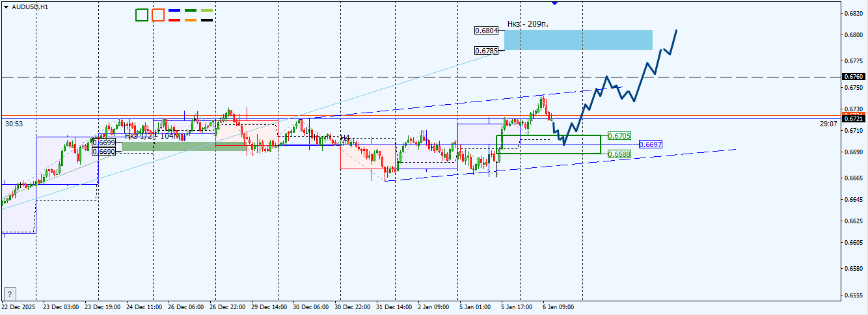The width and height of the screenshot is (868, 315).
Task: Click the 0.6760 price marker on the axis
Action: pyautogui.click(x=854, y=77)
